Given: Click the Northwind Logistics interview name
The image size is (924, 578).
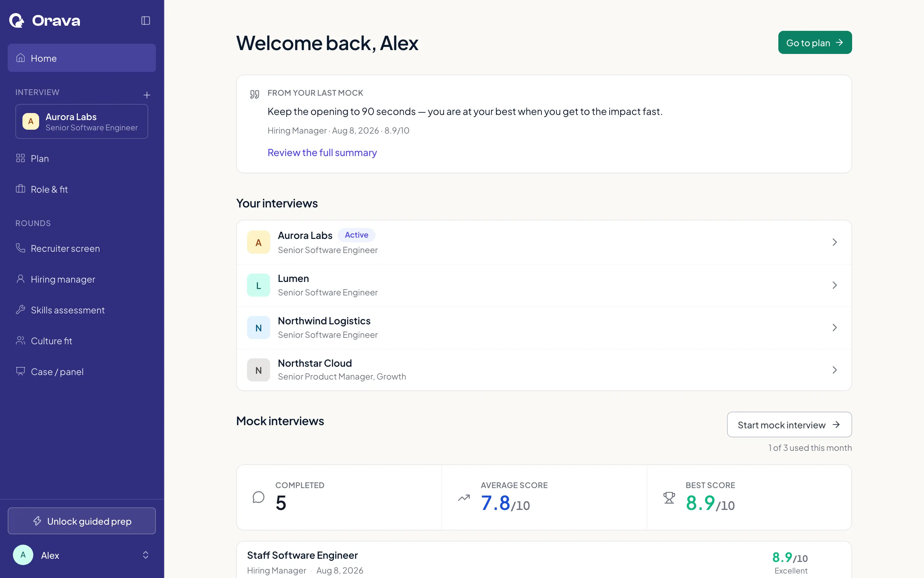Looking at the screenshot, I should point(324,321).
